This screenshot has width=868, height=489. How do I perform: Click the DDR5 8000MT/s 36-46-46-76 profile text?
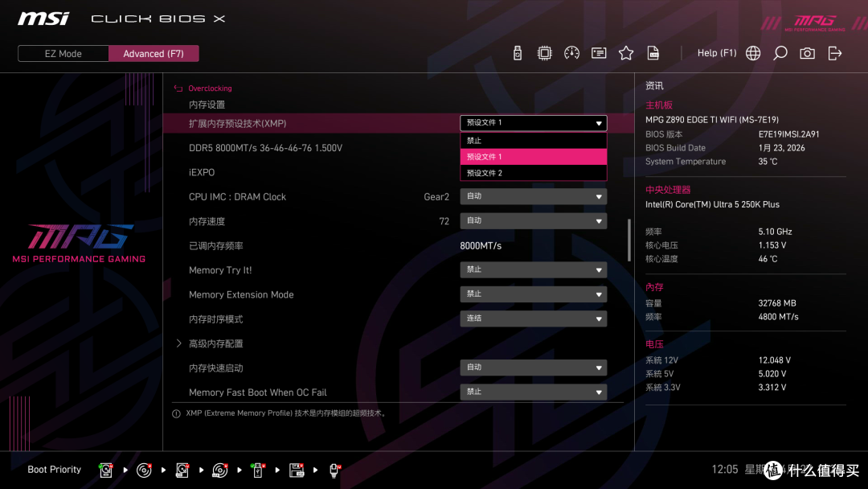265,148
